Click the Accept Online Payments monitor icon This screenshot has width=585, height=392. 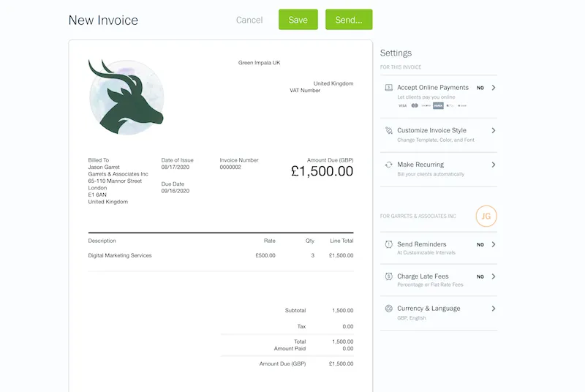click(x=389, y=88)
